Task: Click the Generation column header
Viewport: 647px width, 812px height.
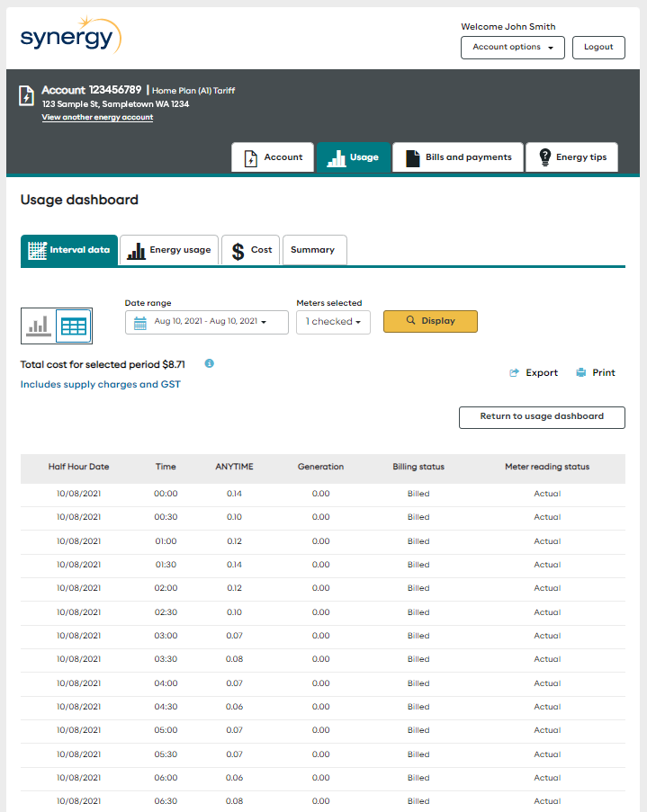Action: click(x=321, y=467)
